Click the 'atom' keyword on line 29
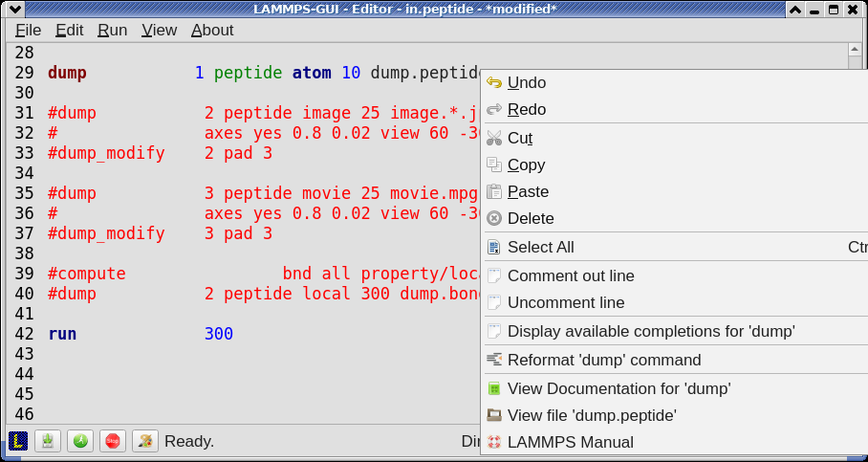The width and height of the screenshot is (868, 462). pos(312,73)
